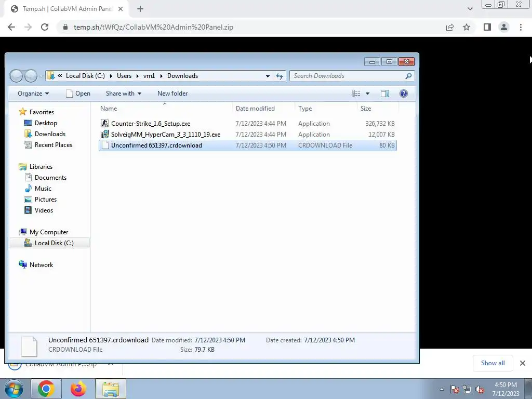Open a new Chrome tab
The width and height of the screenshot is (532, 399).
point(140,9)
